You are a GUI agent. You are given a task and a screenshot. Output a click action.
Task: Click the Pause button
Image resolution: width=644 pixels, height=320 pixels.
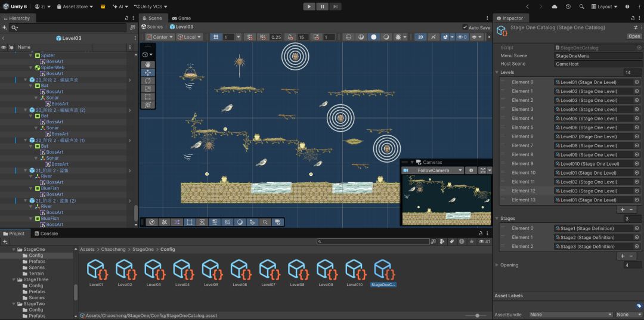[x=323, y=7]
